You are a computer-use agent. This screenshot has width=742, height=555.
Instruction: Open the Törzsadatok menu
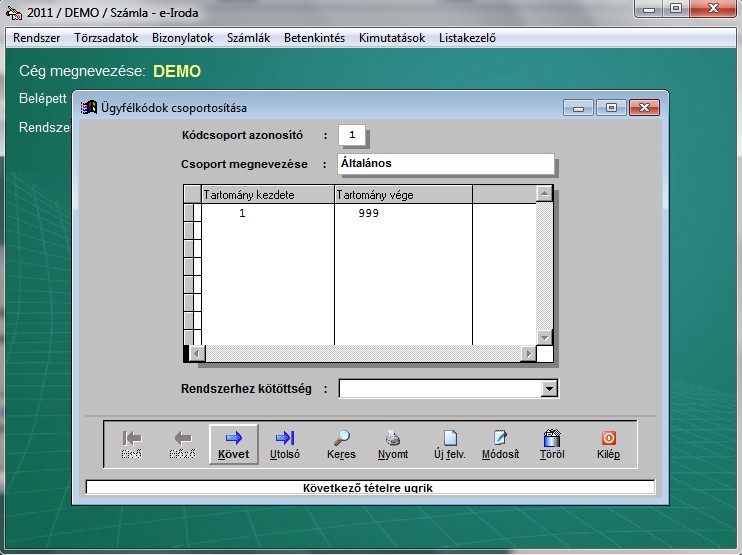coord(107,38)
